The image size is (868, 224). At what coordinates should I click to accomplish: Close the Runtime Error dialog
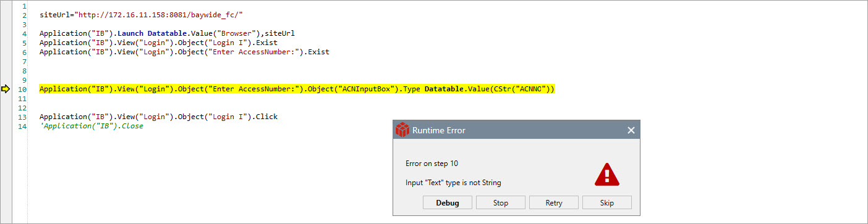(x=631, y=130)
